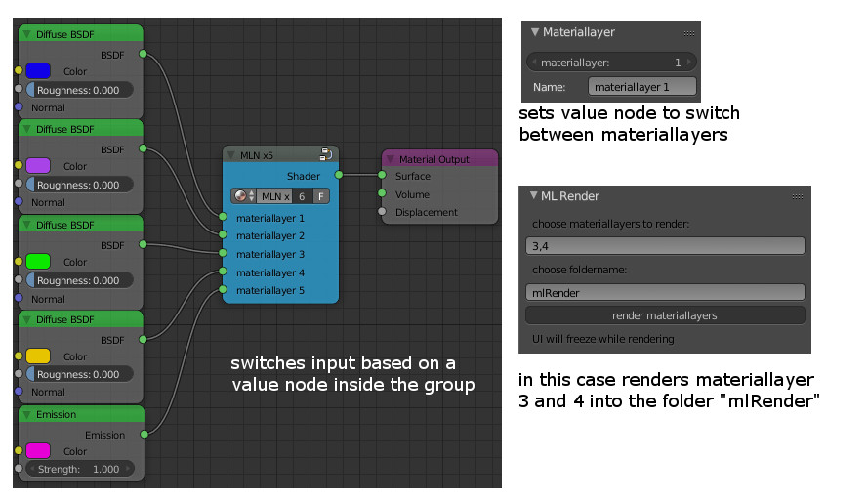Click the Surface input socket
The height and width of the screenshot is (503, 868).
pos(382,175)
